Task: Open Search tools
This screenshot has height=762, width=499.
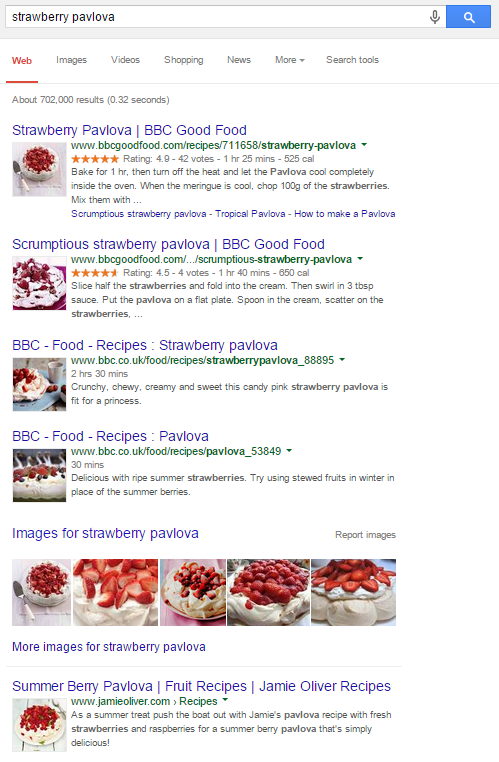Action: 352,60
